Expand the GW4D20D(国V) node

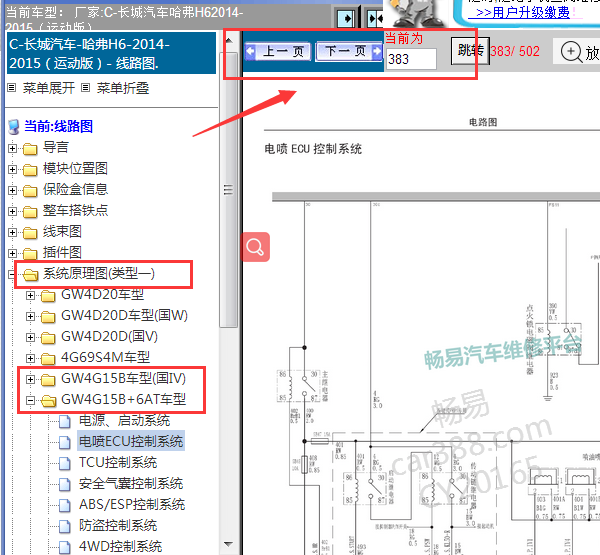pos(30,337)
